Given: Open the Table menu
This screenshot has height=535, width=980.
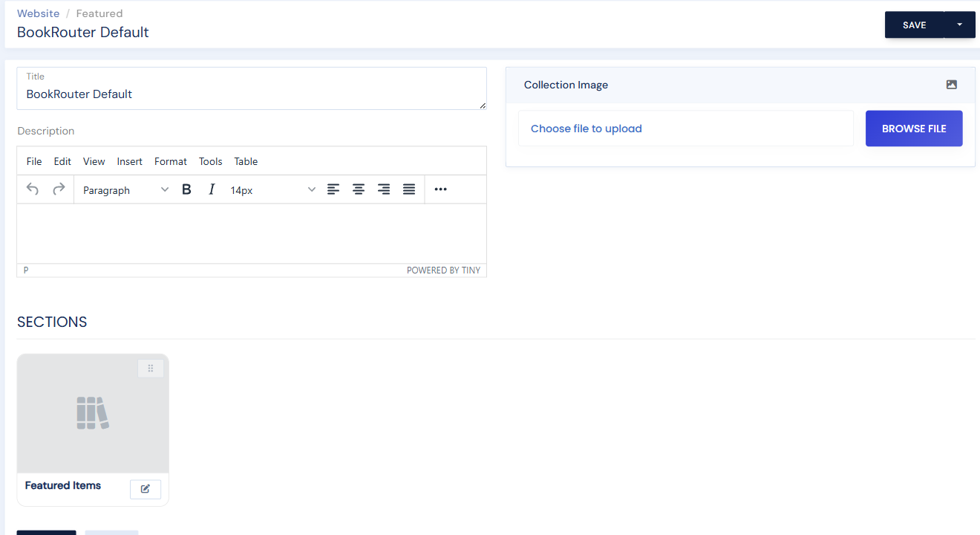Looking at the screenshot, I should [x=246, y=161].
